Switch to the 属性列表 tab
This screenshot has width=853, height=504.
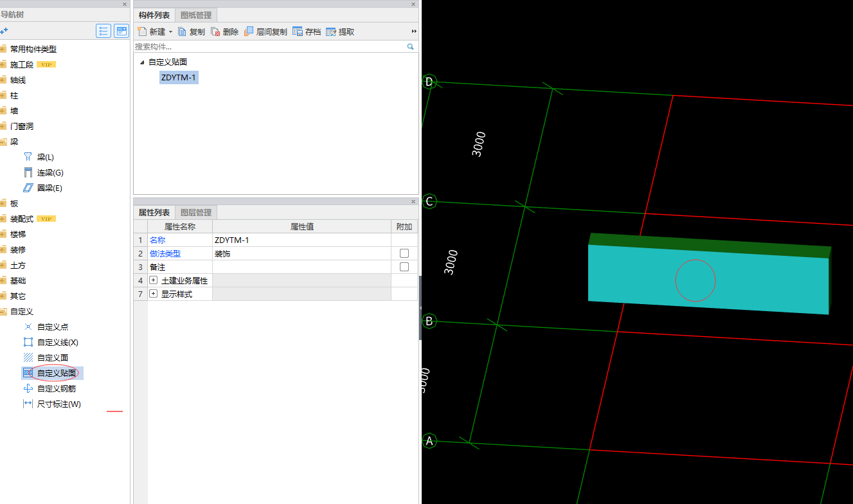coord(154,212)
